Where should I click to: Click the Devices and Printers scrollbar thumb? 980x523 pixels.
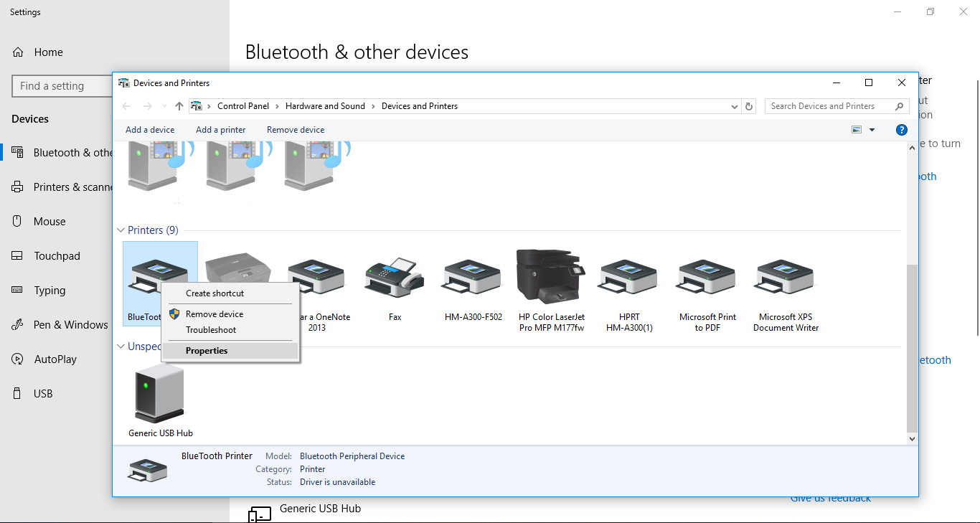point(912,348)
